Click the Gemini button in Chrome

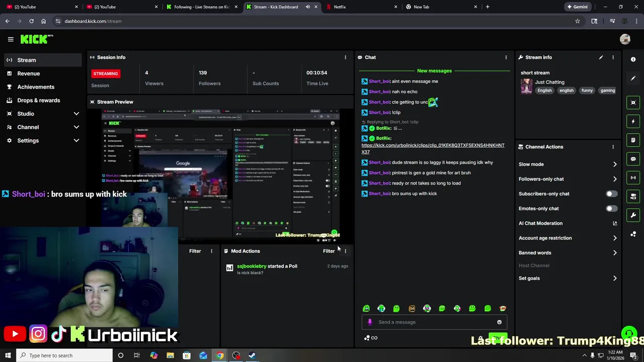tap(577, 7)
